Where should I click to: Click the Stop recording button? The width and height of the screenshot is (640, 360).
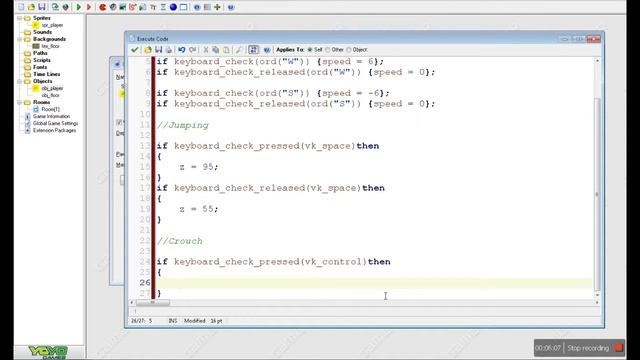coord(594,348)
